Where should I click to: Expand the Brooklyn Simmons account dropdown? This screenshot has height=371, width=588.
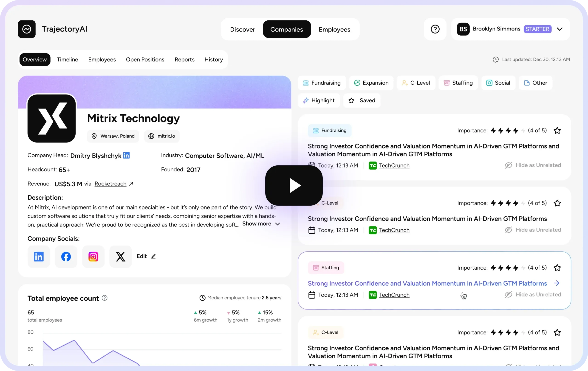pos(560,29)
